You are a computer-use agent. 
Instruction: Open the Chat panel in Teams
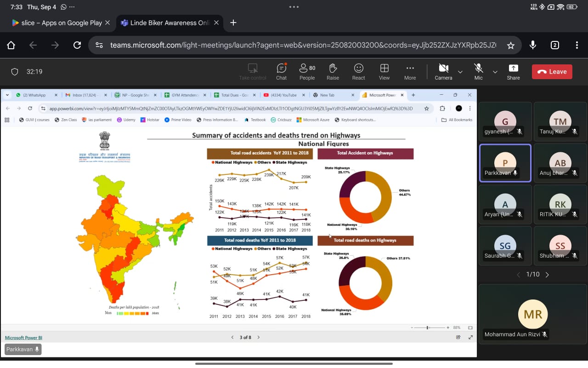pyautogui.click(x=281, y=71)
